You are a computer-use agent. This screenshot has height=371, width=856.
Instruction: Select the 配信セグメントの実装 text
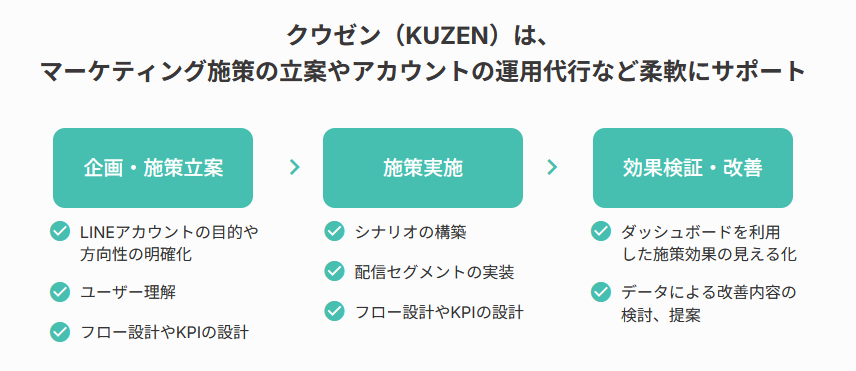click(435, 272)
